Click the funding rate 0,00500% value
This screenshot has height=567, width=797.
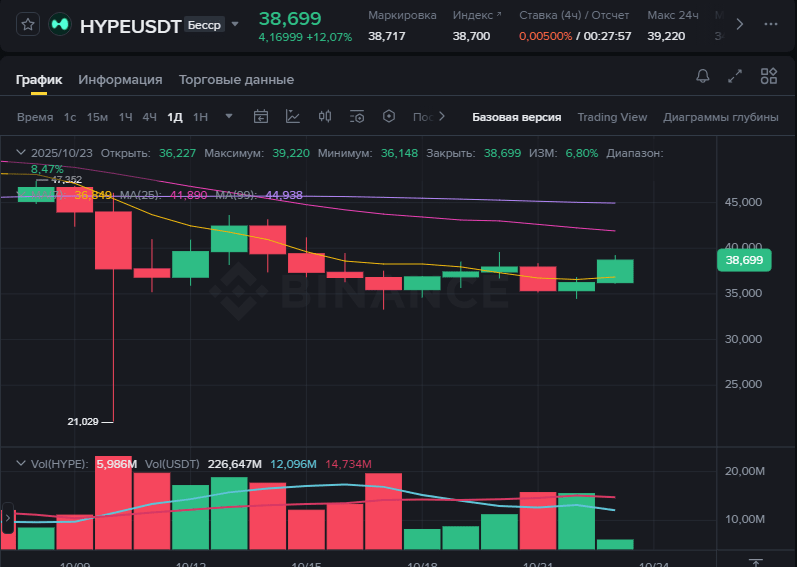click(545, 36)
